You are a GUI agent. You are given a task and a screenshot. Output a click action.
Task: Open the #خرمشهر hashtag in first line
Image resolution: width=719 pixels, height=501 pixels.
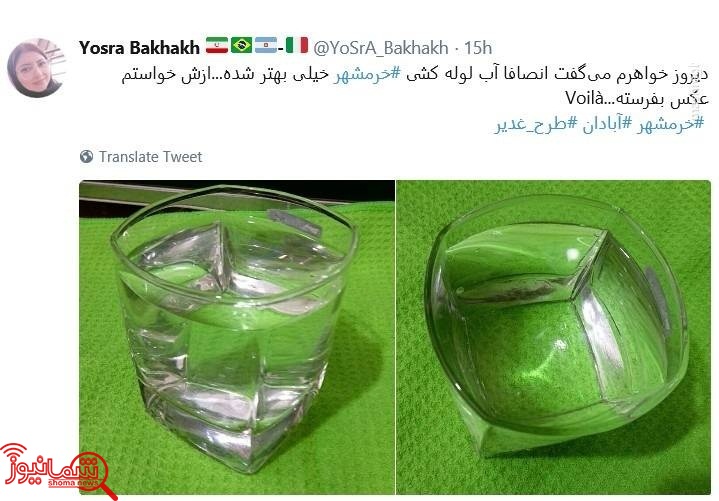368,74
